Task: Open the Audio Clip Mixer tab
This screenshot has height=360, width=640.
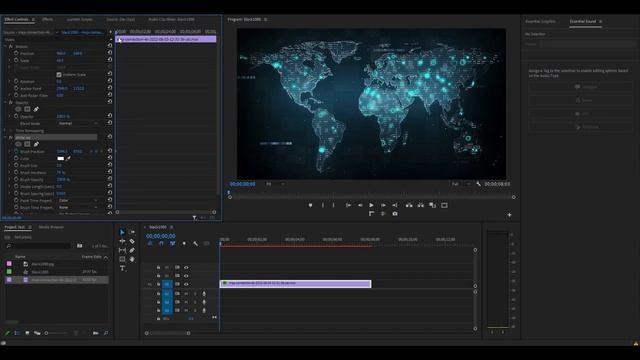Action: tap(171, 19)
